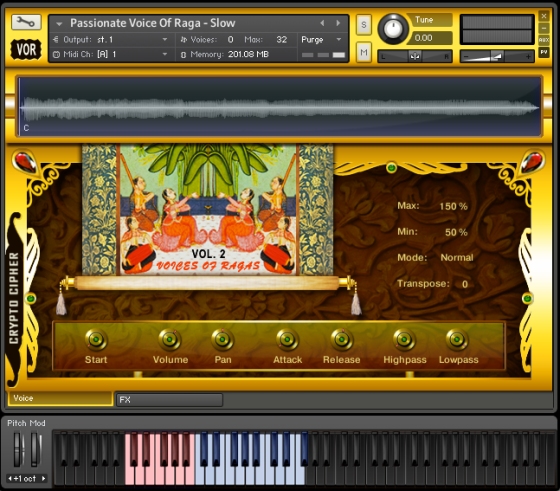Click the VOR instrument logo icon
Image resolution: width=560 pixels, height=491 pixels.
pos(26,49)
